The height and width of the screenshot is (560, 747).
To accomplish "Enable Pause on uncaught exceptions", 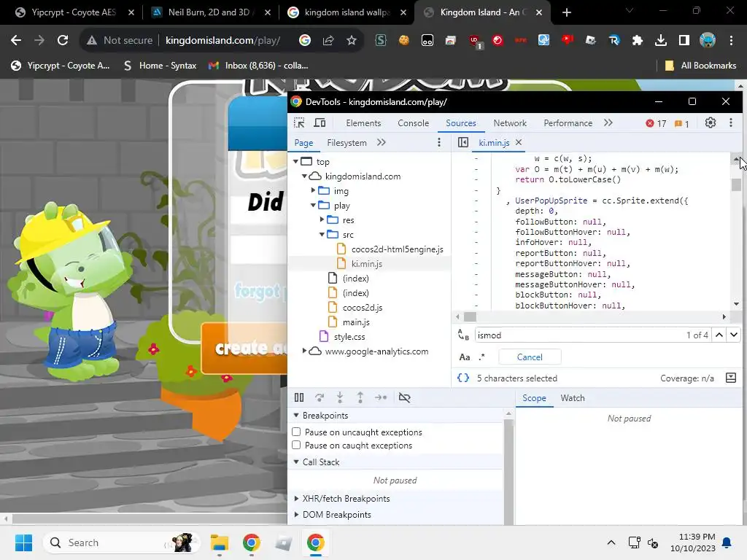I will (x=296, y=432).
